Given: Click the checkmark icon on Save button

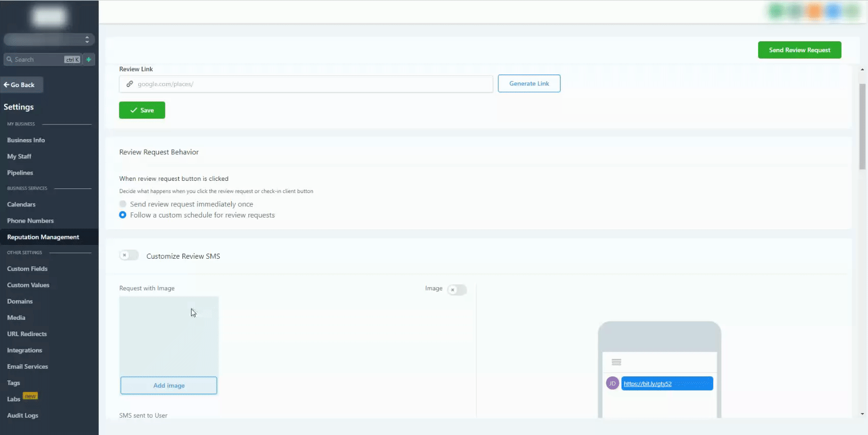Looking at the screenshot, I should [133, 110].
